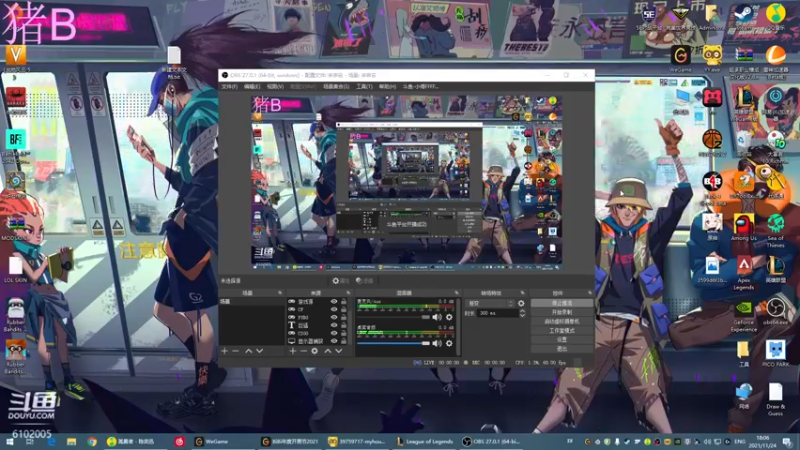Move the selected source up
The width and height of the screenshot is (800, 450).
tap(328, 351)
